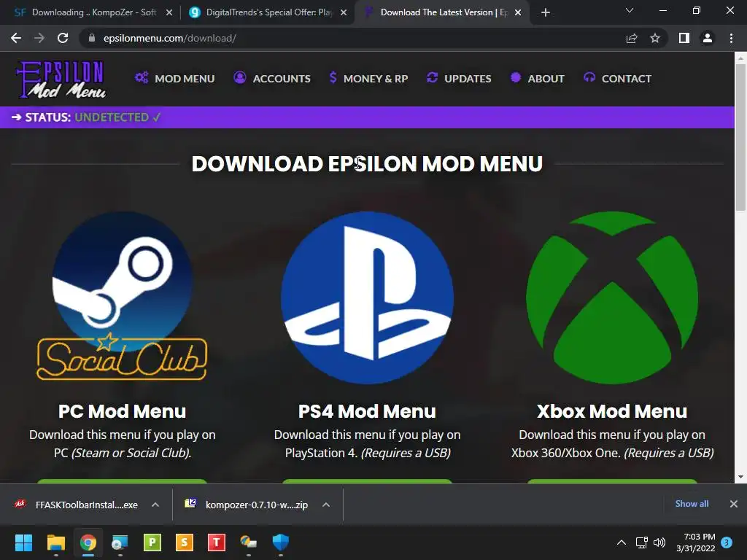Open the red T taskbar app
747x560 pixels.
coord(216,542)
